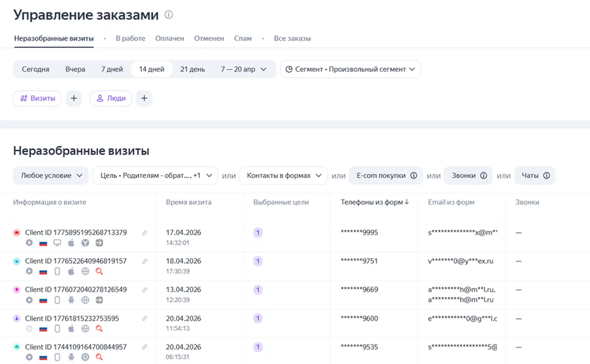Click Android OS icon for Client ID 1776072040278126549

[71, 300]
